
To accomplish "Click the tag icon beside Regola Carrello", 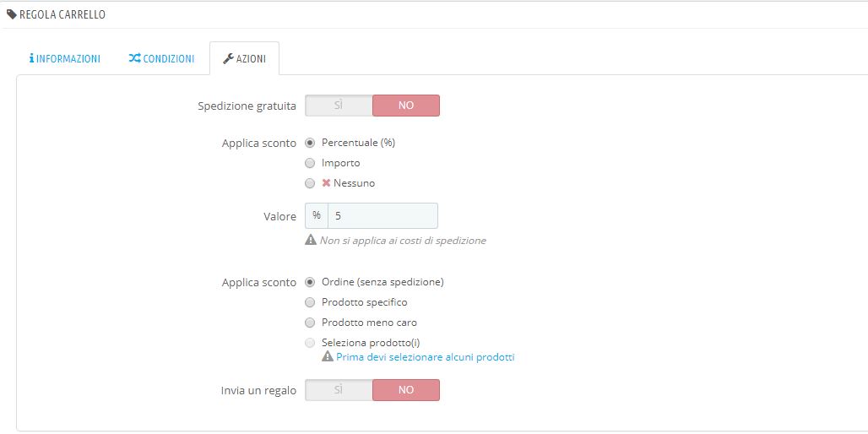I will (x=12, y=14).
